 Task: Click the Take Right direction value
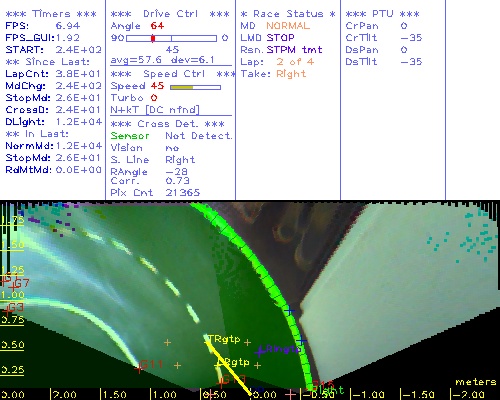pyautogui.click(x=291, y=74)
